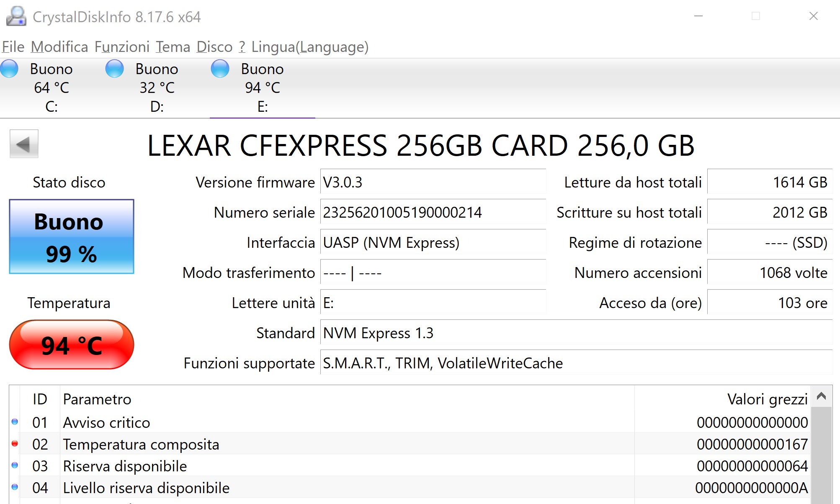840x504 pixels.
Task: Click the blue status orb for drive E:
Action: click(x=220, y=69)
